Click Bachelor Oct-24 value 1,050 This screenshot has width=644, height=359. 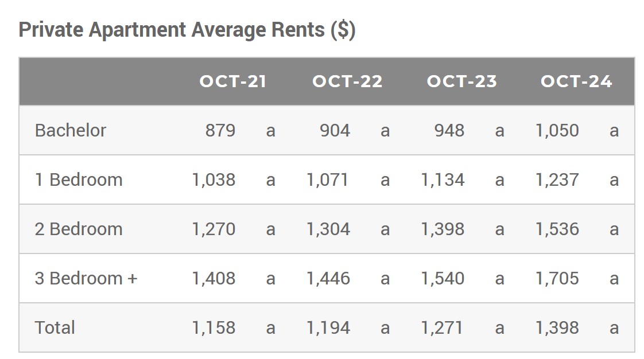tap(557, 131)
